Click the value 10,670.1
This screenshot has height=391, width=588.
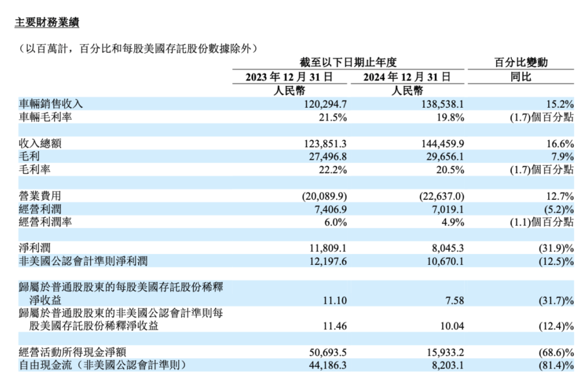446,262
